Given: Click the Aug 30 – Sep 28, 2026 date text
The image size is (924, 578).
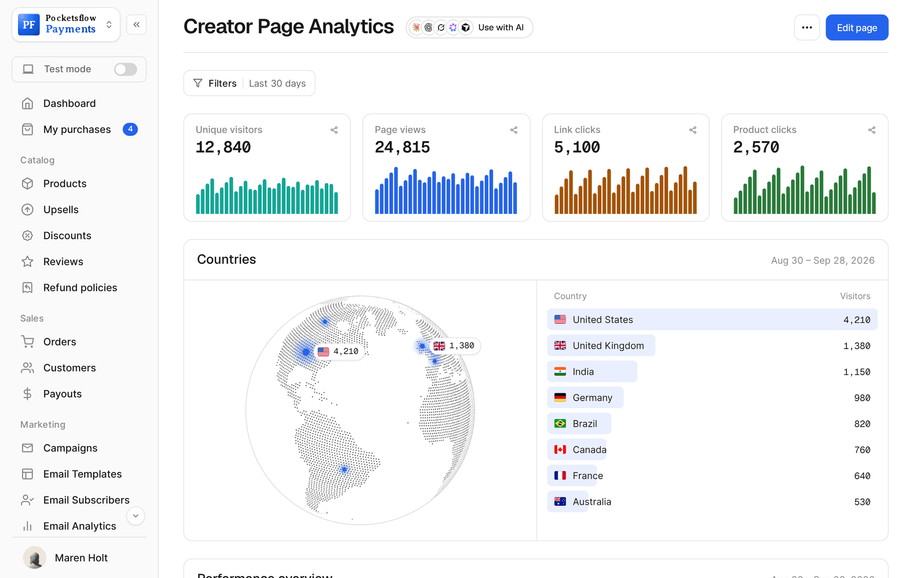Looking at the screenshot, I should click(x=822, y=261).
